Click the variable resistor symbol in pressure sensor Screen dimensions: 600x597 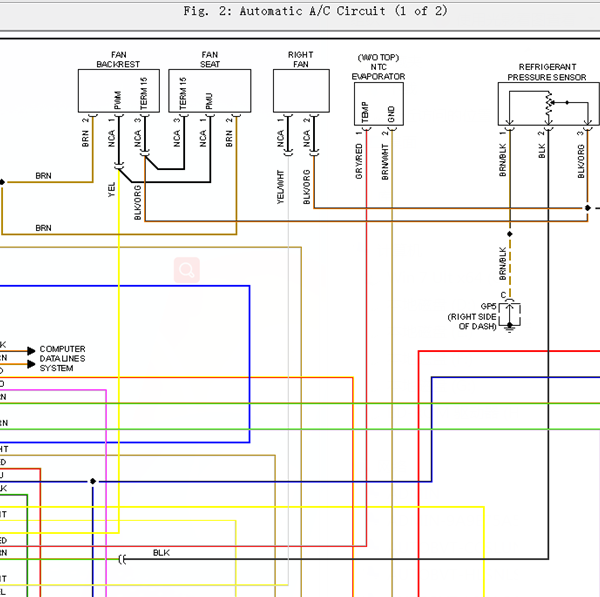click(x=549, y=103)
